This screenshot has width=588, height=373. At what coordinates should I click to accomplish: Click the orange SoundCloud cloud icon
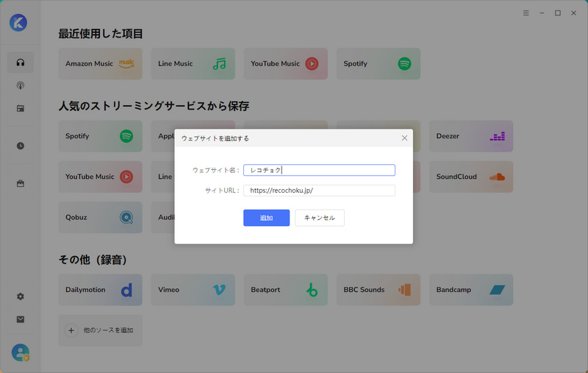[498, 177]
